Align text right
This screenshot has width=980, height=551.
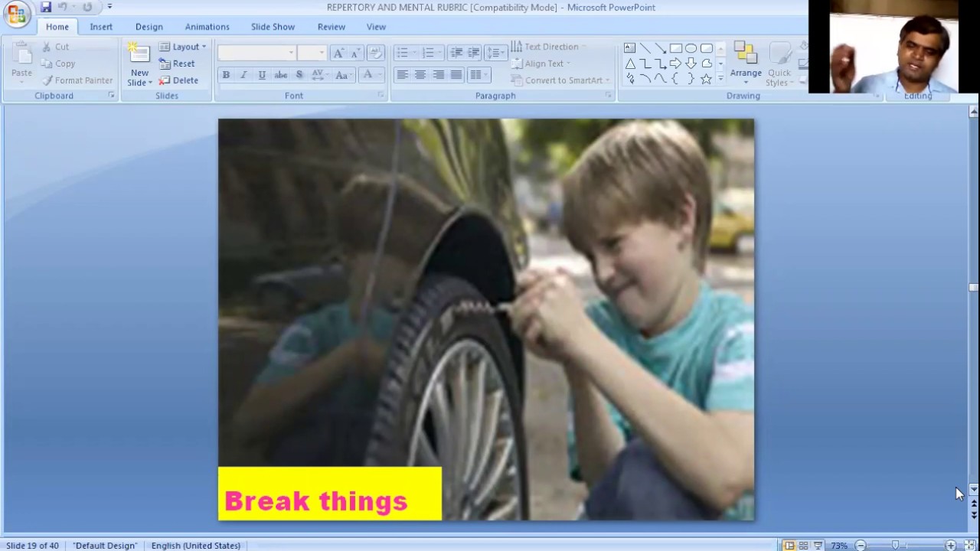[439, 75]
